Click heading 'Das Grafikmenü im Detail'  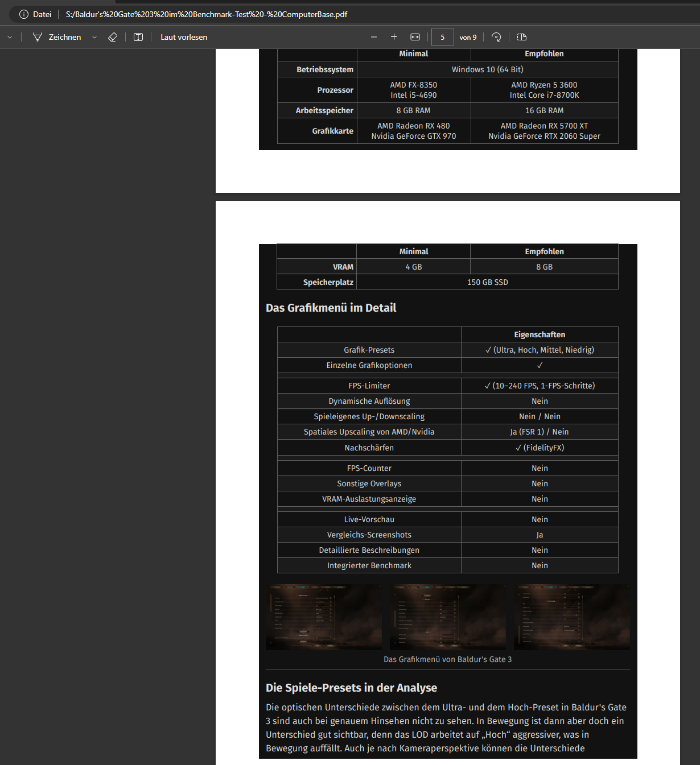point(331,308)
